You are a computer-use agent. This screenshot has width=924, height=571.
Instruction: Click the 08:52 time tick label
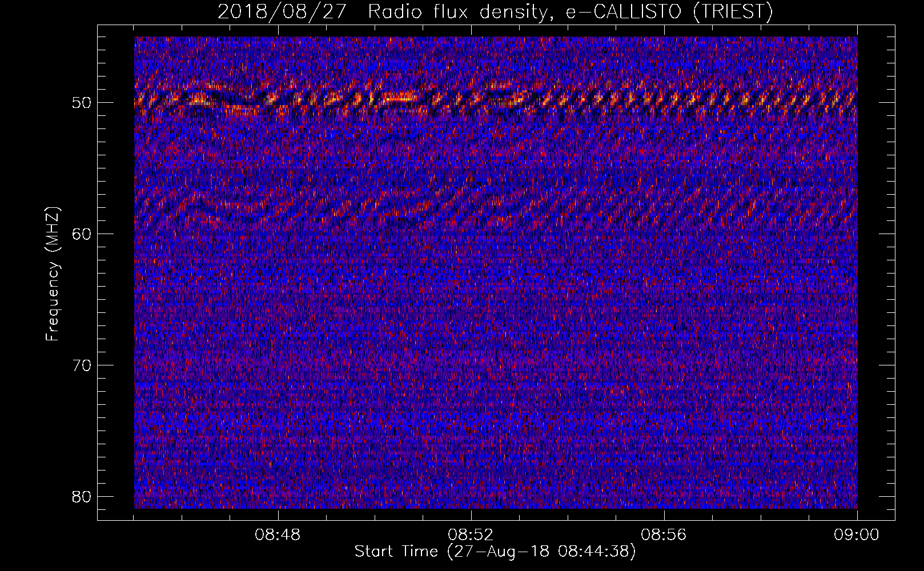[x=471, y=535]
